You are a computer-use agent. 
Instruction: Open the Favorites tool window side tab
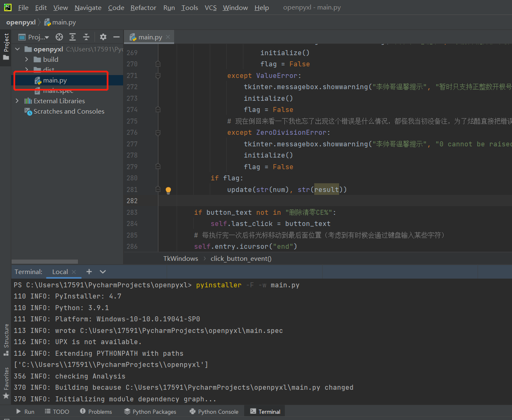6,382
